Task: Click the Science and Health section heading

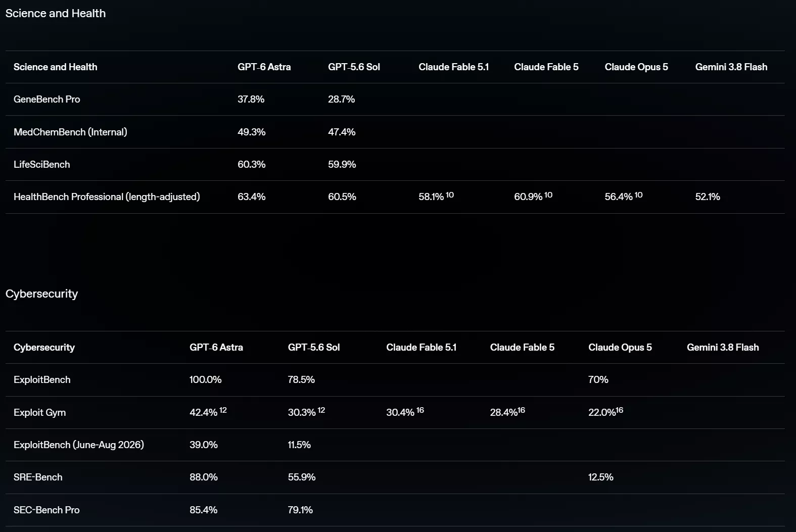Action: pyautogui.click(x=56, y=14)
